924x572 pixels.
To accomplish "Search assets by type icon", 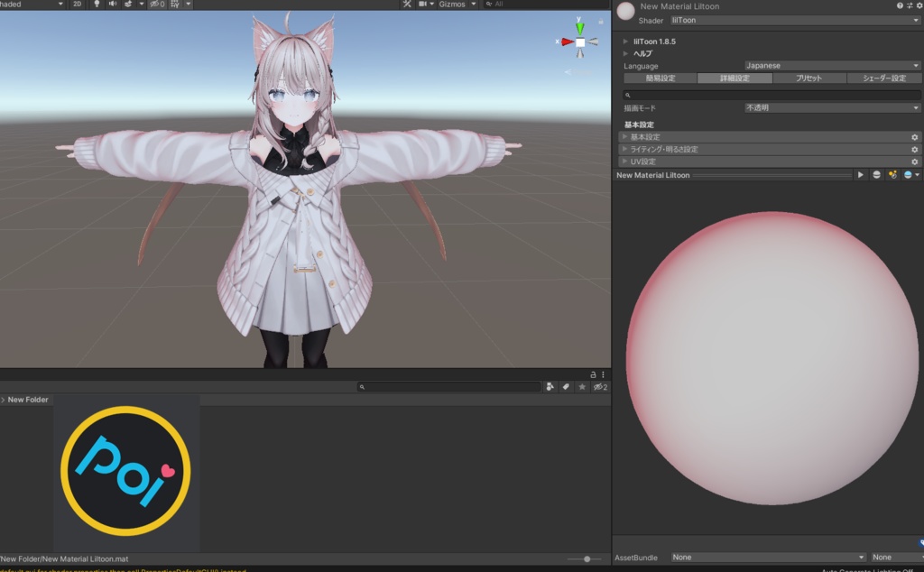I will click(550, 387).
